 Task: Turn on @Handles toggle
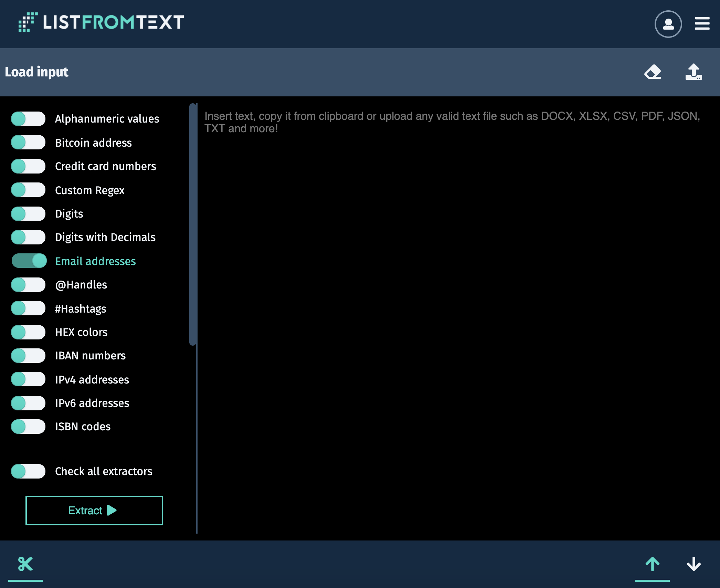[28, 285]
